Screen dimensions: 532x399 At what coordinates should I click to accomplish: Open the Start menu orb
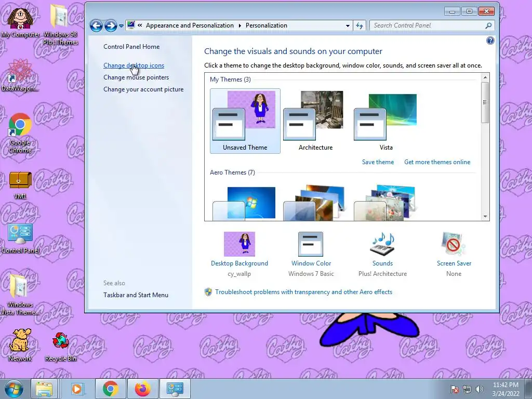(14, 389)
